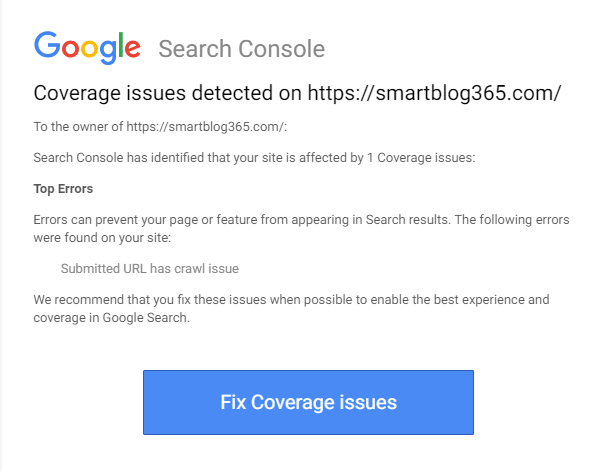Image resolution: width=609 pixels, height=471 pixels.
Task: Click 'Submitted URL has crawl issue' error item
Action: 150,269
